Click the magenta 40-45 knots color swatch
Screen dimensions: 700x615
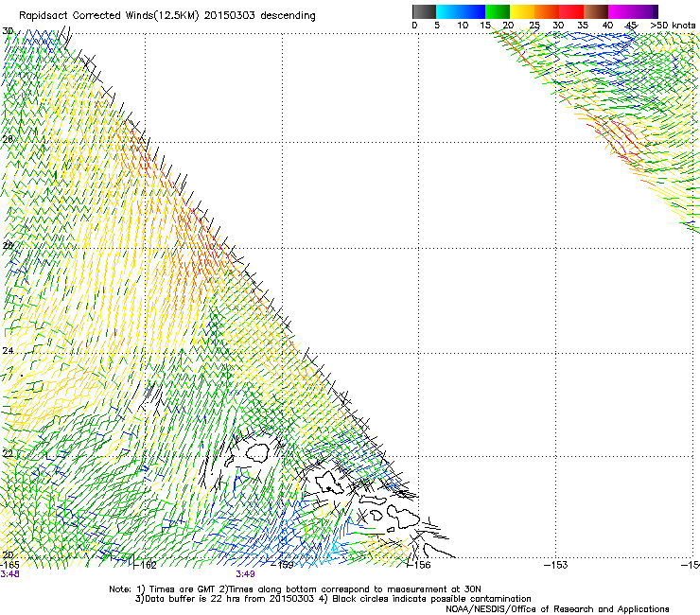click(x=621, y=11)
